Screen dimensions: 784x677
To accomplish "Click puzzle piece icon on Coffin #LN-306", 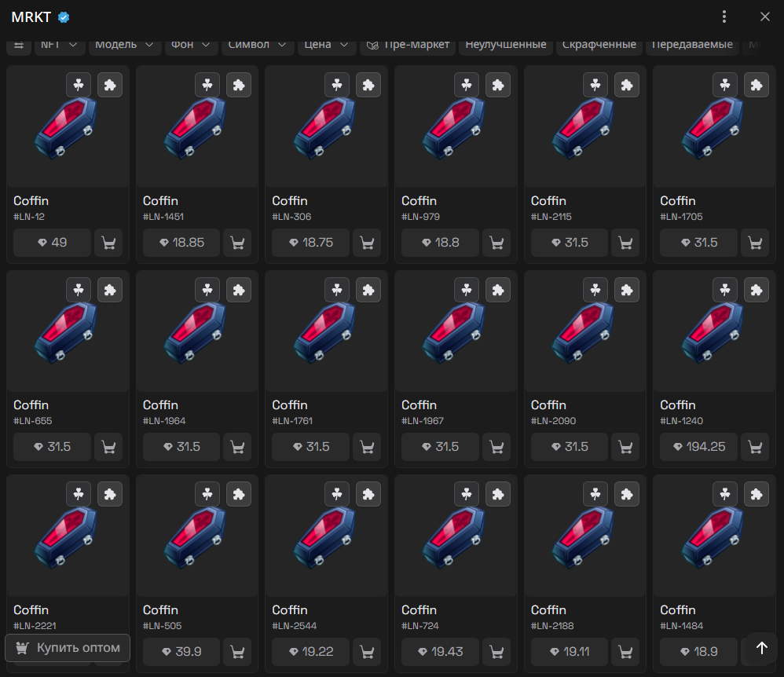I will click(368, 85).
